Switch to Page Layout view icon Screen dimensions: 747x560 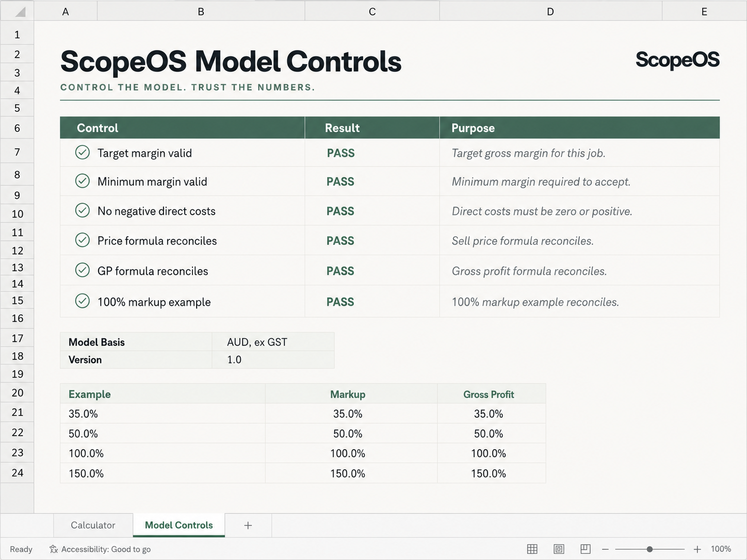click(x=559, y=549)
